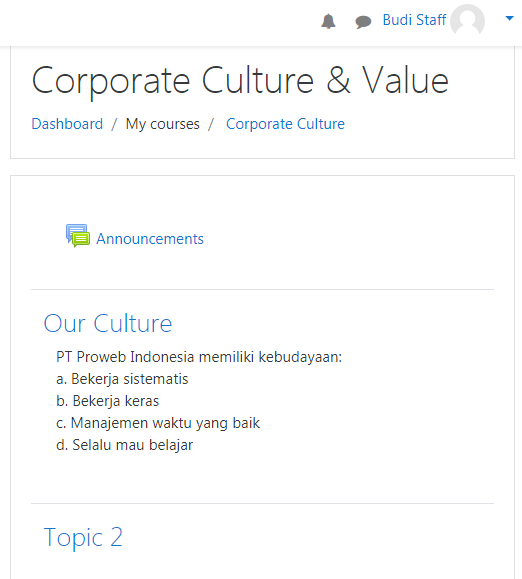Click the Bekerja sistematis line

click(122, 379)
